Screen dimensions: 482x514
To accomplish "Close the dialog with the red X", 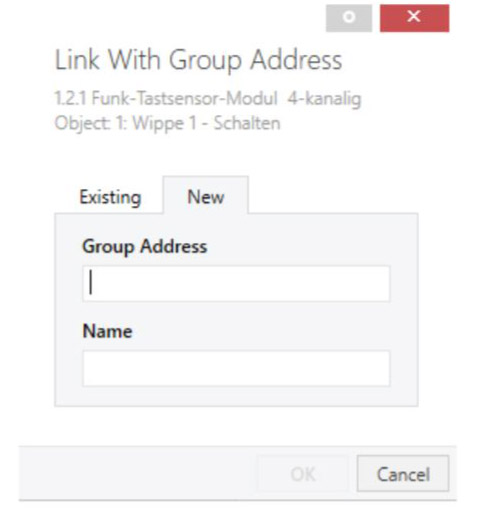I will coord(414,18).
